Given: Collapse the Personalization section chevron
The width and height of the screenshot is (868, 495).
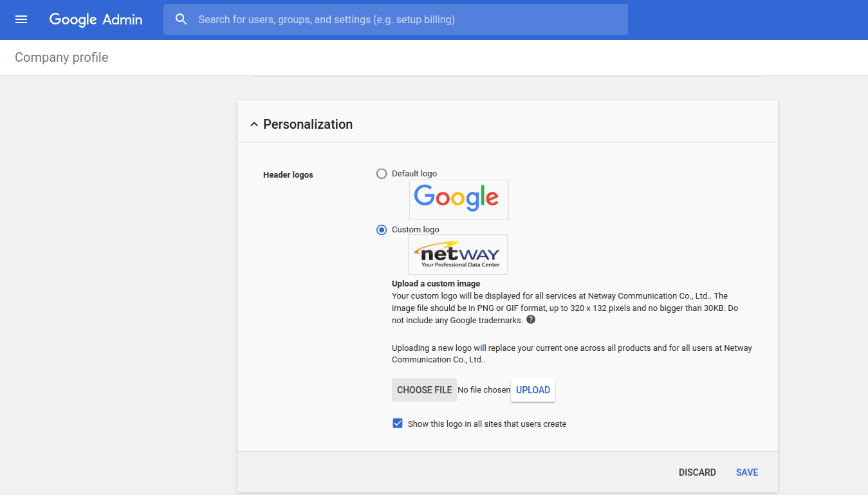Looking at the screenshot, I should tap(254, 124).
